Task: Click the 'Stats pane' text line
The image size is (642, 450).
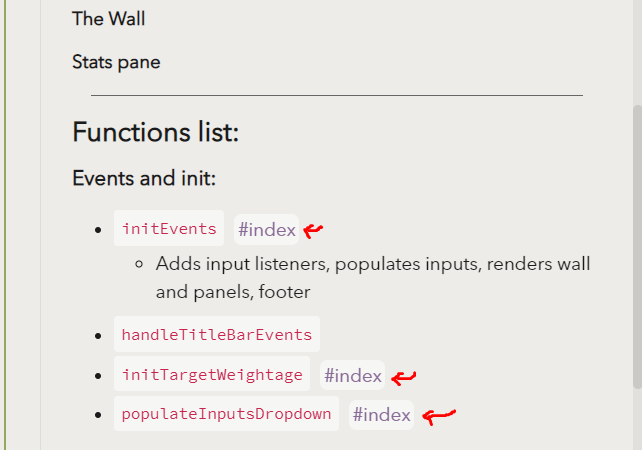Action: point(116,62)
